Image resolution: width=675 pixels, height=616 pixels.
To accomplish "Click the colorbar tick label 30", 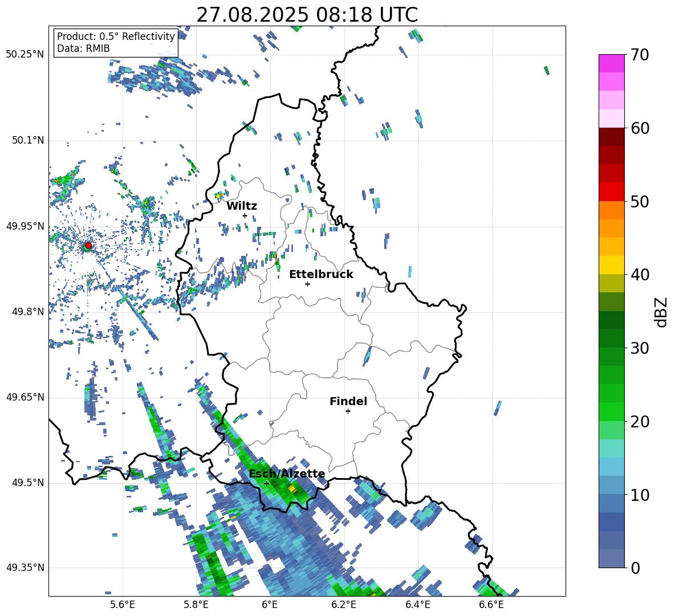I will pos(640,348).
